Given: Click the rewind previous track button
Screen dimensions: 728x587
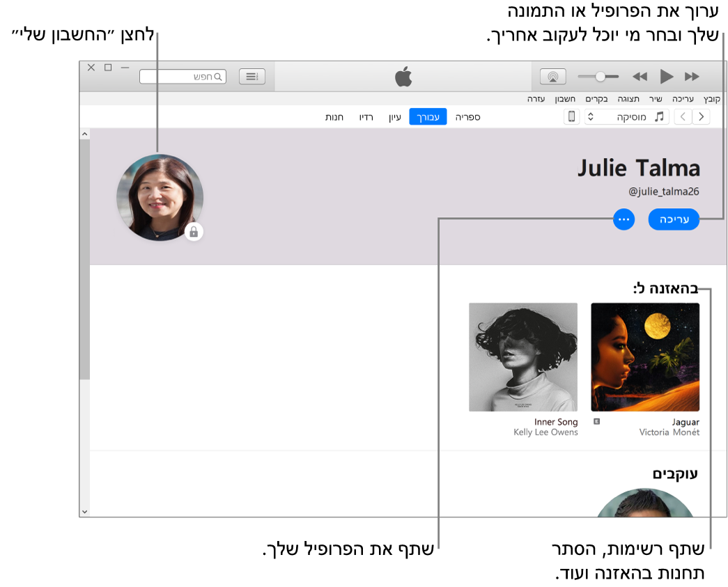Looking at the screenshot, I should (x=640, y=77).
